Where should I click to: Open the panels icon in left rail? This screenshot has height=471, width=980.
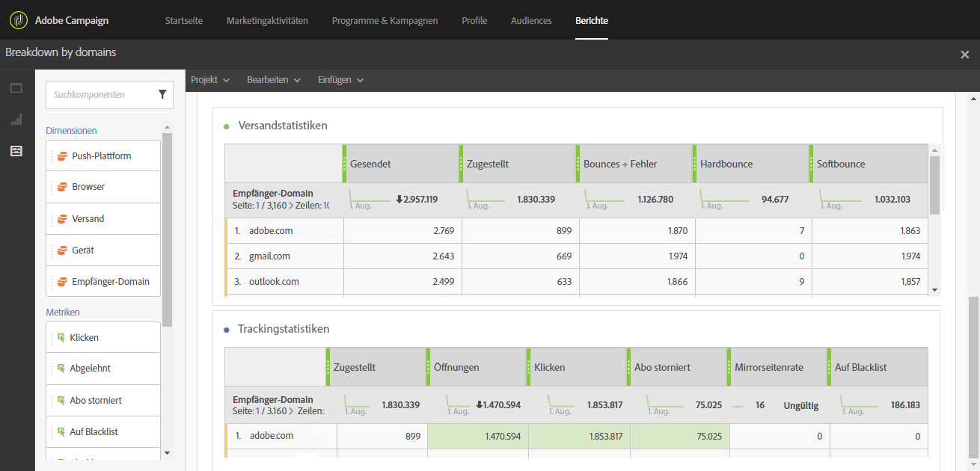(x=16, y=88)
